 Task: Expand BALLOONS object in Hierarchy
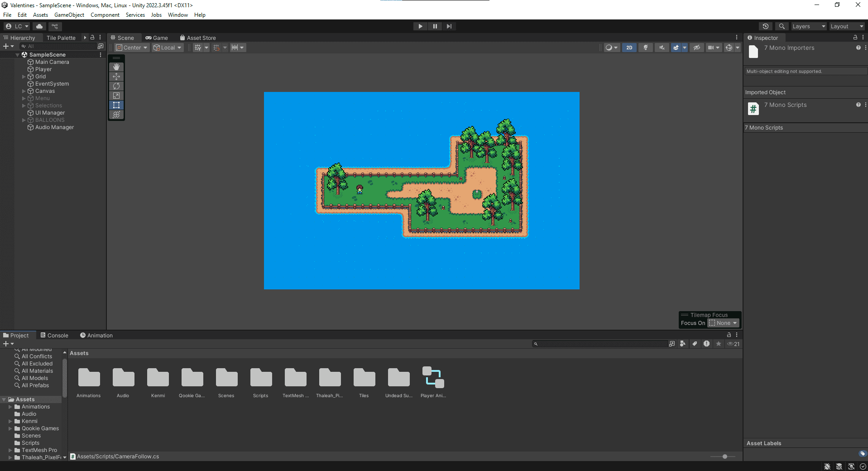tap(24, 120)
